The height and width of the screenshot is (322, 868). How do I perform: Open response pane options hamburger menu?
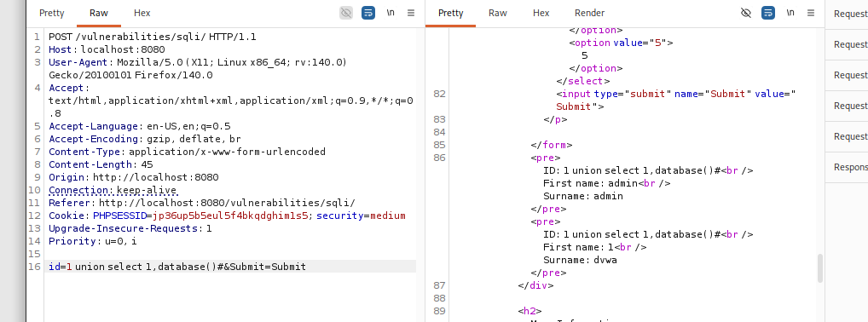coord(810,13)
